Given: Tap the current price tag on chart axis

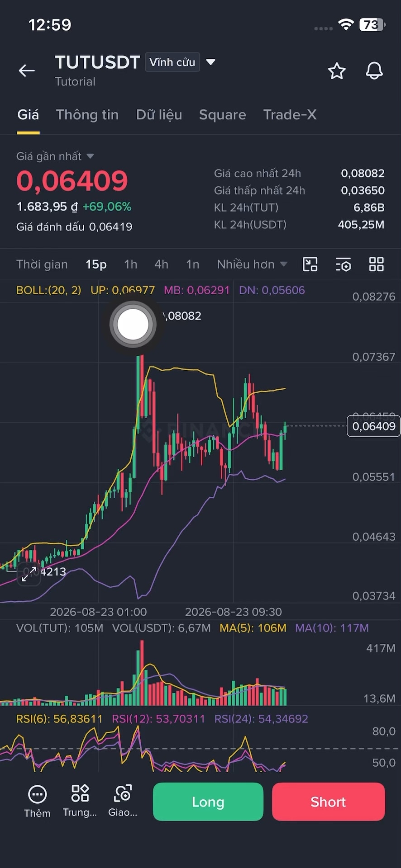Looking at the screenshot, I should 373,426.
